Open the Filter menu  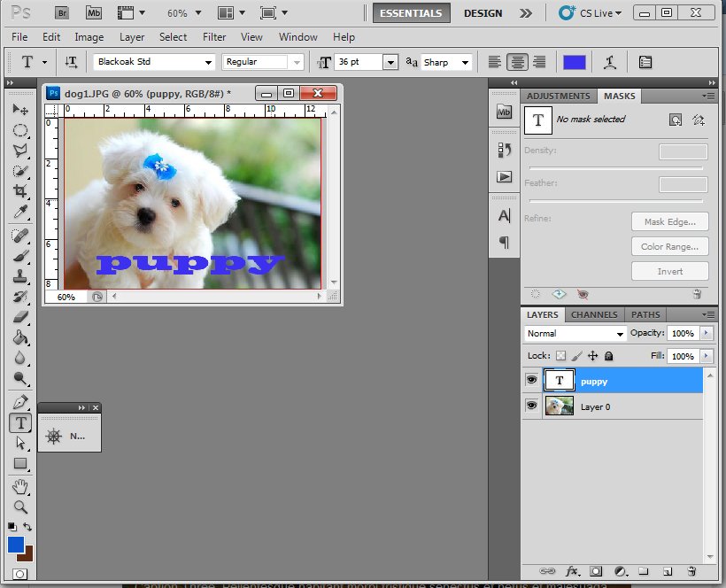click(x=214, y=37)
